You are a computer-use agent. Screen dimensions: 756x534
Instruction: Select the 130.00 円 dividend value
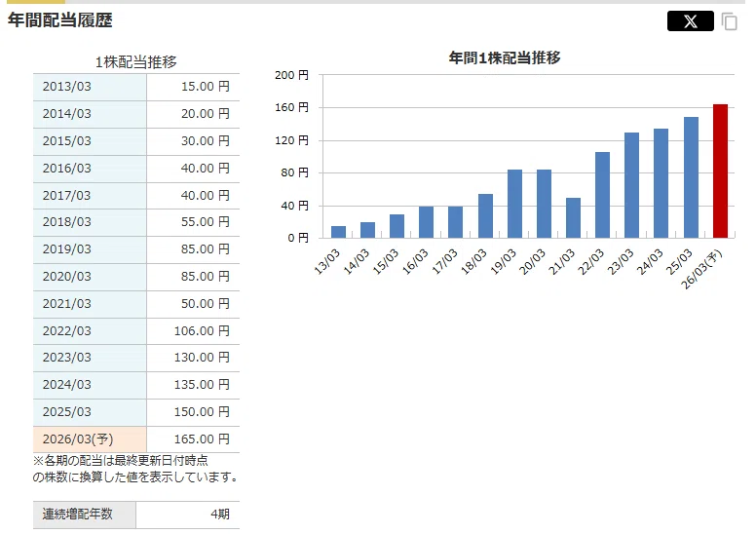tap(202, 358)
